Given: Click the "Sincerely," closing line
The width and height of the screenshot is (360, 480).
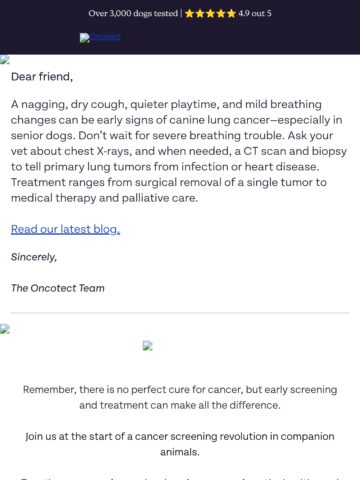Looking at the screenshot, I should (34, 257).
